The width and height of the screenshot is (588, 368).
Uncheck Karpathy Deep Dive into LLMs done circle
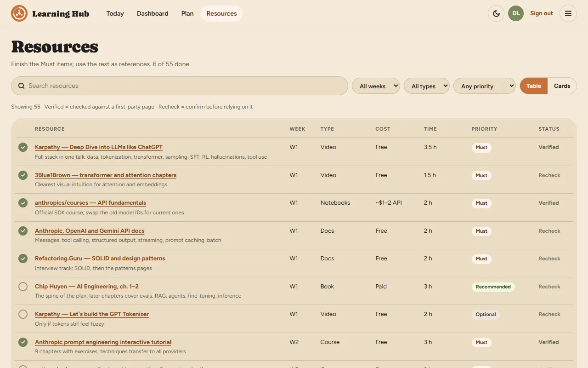(23, 147)
